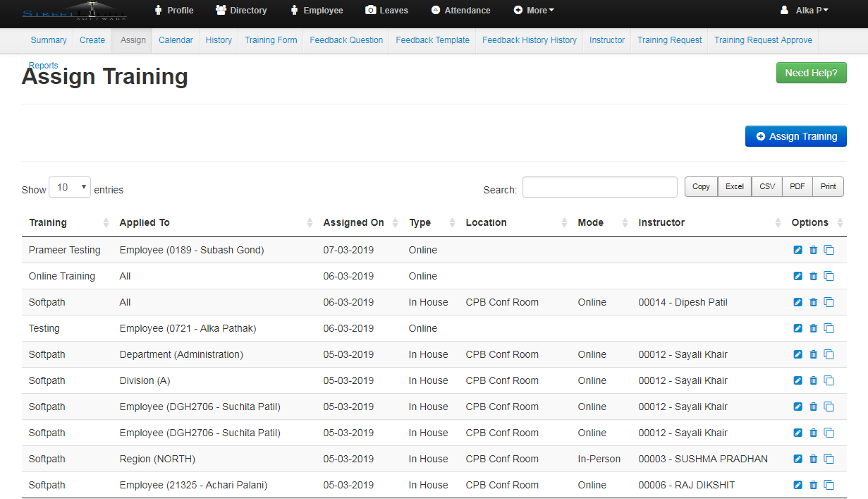Click the Street Light Software logo
The width and height of the screenshot is (868, 499).
tap(74, 11)
